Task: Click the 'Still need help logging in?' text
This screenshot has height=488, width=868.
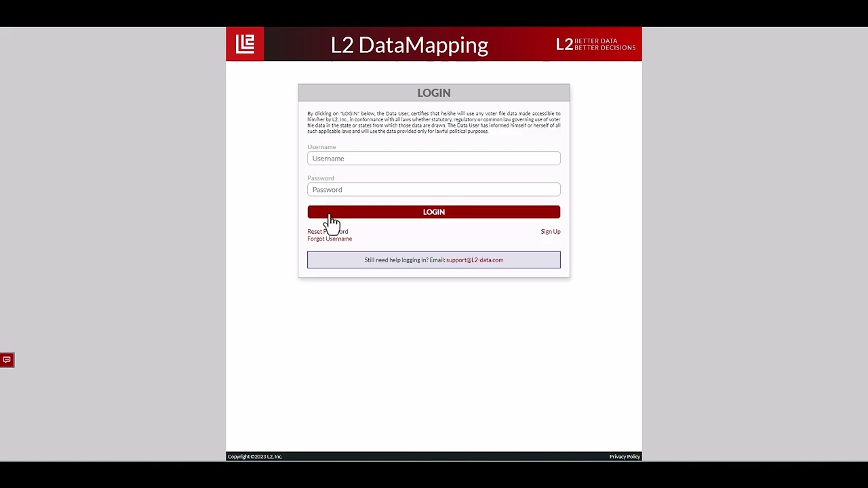Action: (x=396, y=260)
